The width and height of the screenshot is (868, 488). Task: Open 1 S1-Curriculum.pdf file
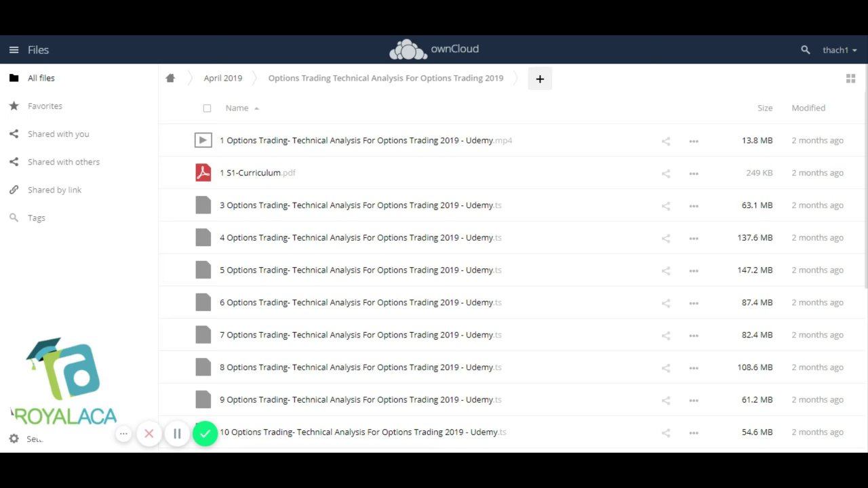[x=258, y=173]
